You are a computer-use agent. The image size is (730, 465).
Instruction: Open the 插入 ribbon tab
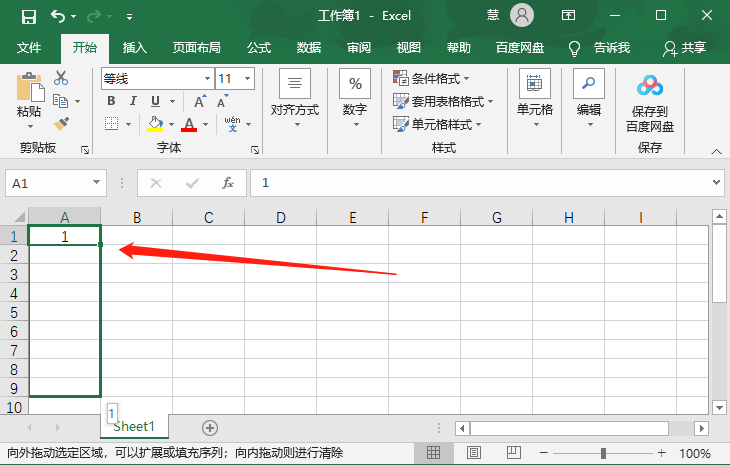134,47
